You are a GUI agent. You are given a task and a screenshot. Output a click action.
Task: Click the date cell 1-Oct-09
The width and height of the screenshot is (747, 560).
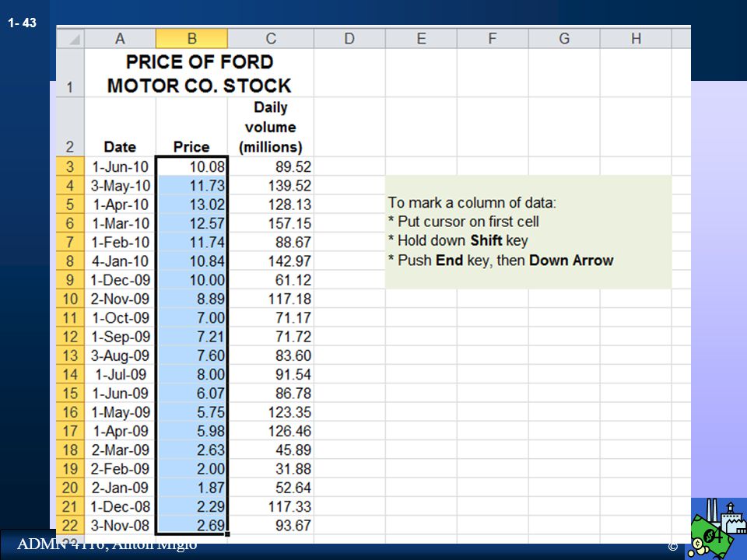[x=120, y=317]
